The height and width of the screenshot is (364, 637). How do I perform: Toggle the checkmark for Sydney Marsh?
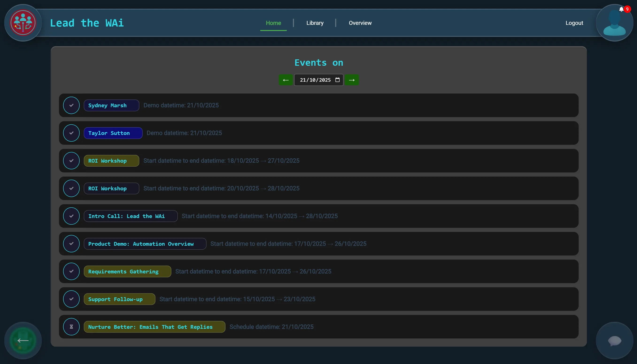coord(71,105)
